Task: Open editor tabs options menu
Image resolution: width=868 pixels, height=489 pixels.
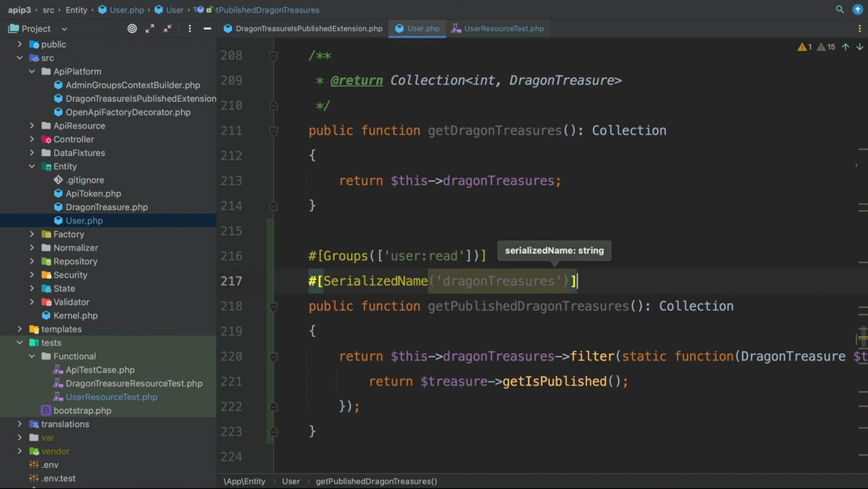Action: tap(859, 29)
